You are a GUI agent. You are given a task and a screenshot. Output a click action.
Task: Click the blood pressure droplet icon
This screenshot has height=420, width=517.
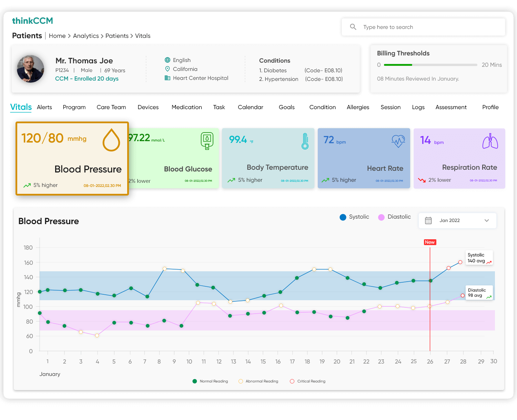[x=111, y=140]
